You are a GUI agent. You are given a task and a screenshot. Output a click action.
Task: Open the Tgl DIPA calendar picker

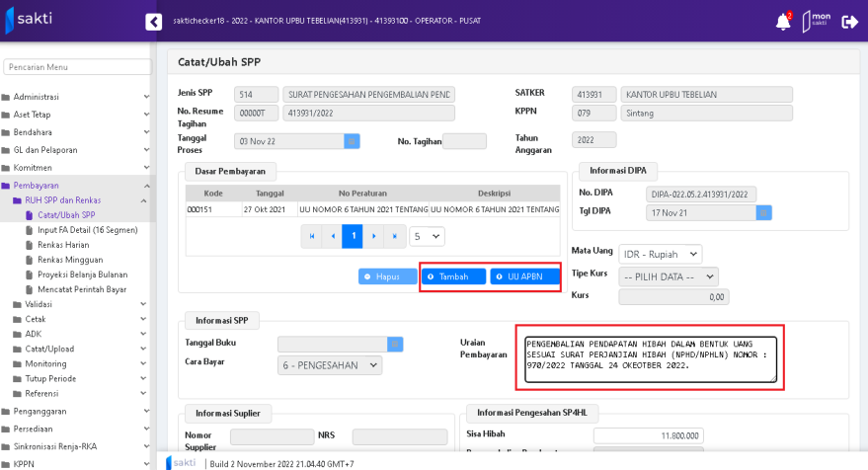(x=763, y=212)
